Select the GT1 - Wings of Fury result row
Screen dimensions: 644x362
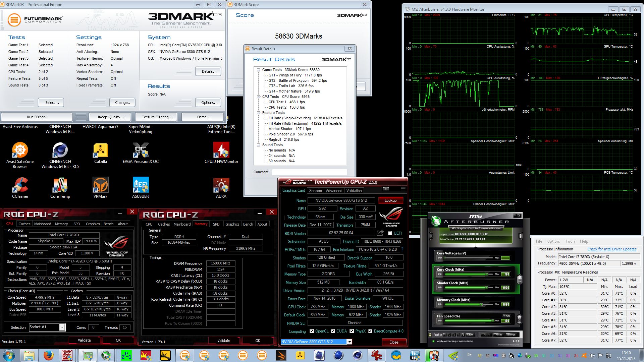[295, 75]
